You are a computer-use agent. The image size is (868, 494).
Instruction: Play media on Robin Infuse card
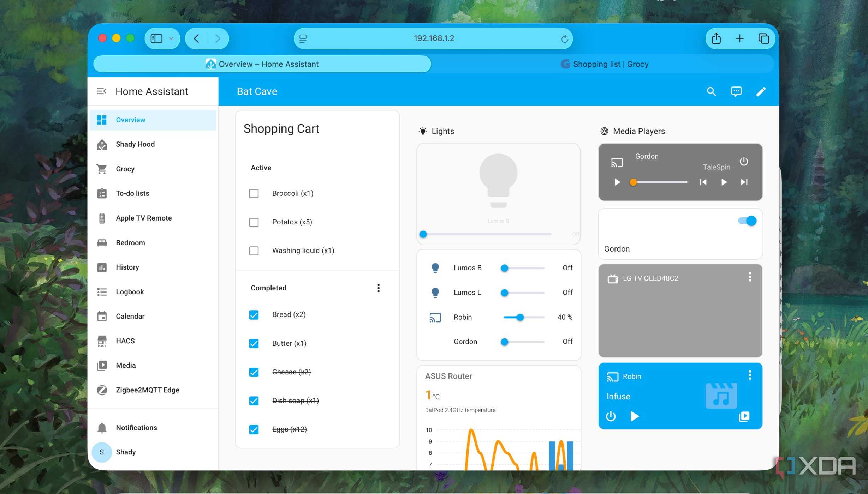(635, 416)
